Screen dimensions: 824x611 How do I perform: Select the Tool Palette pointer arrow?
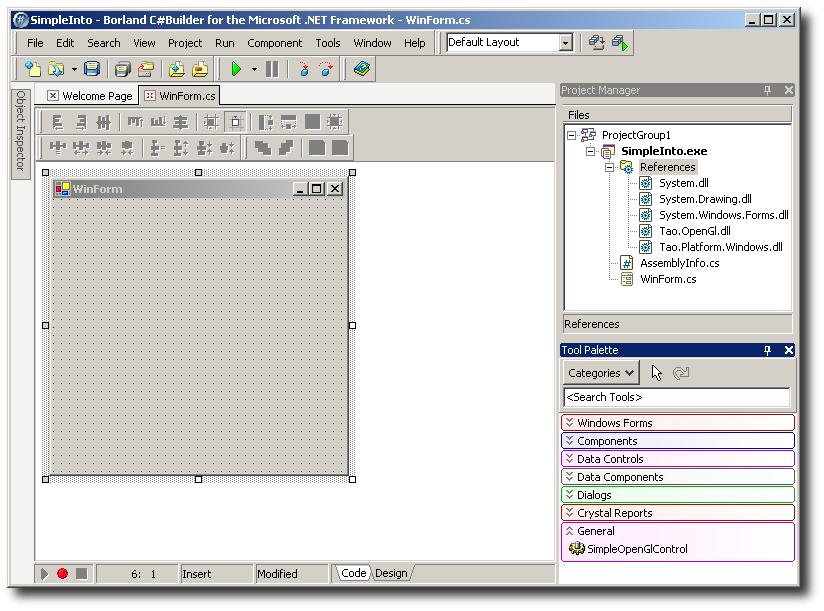coord(656,373)
